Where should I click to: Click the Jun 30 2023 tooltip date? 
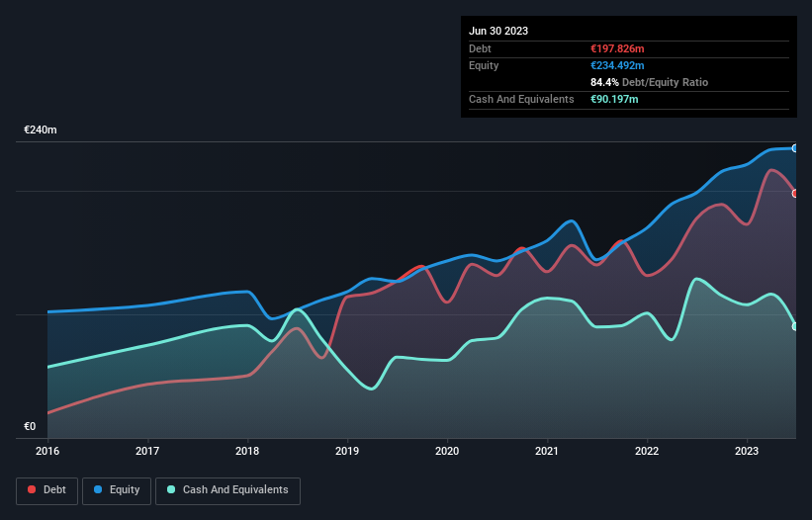(x=498, y=31)
